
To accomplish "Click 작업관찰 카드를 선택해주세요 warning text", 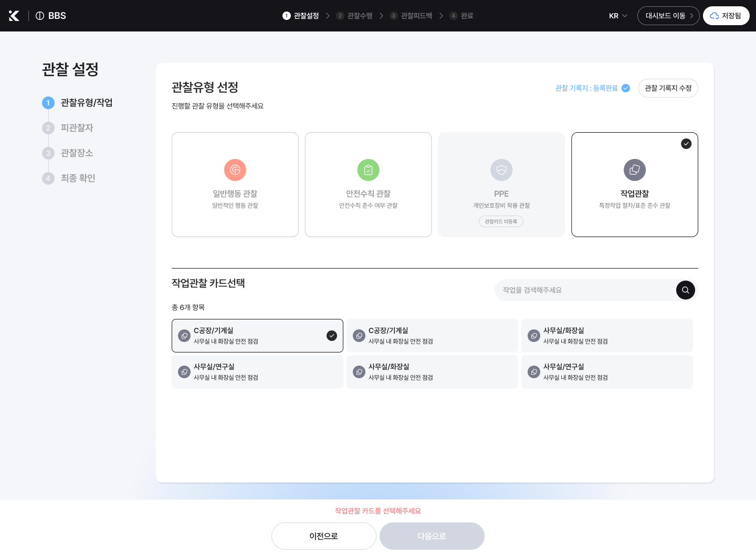I will click(378, 511).
